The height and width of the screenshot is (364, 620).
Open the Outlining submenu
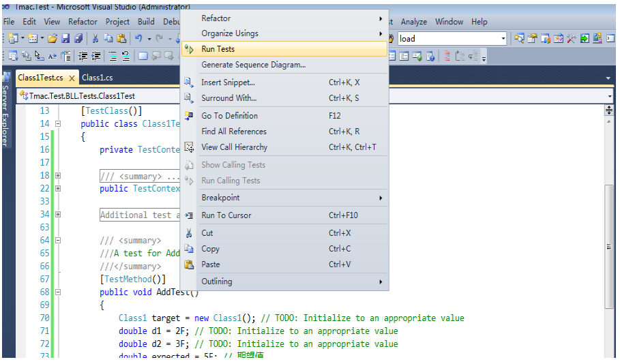point(284,282)
